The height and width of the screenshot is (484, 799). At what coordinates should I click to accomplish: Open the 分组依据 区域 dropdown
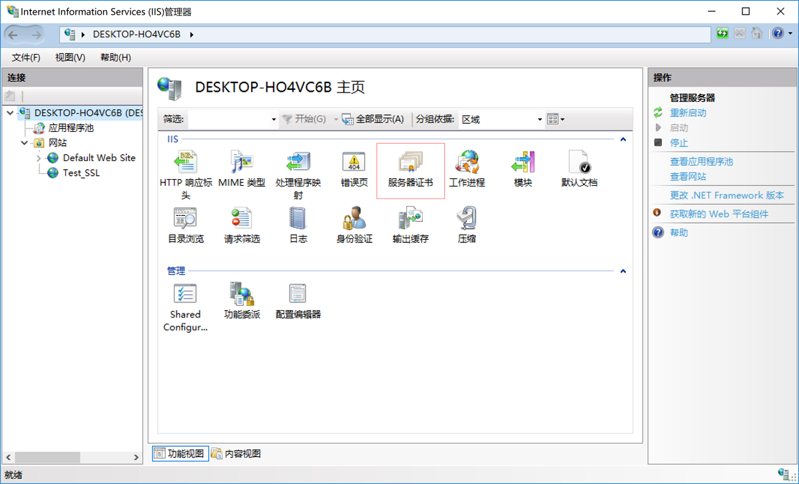[x=501, y=119]
